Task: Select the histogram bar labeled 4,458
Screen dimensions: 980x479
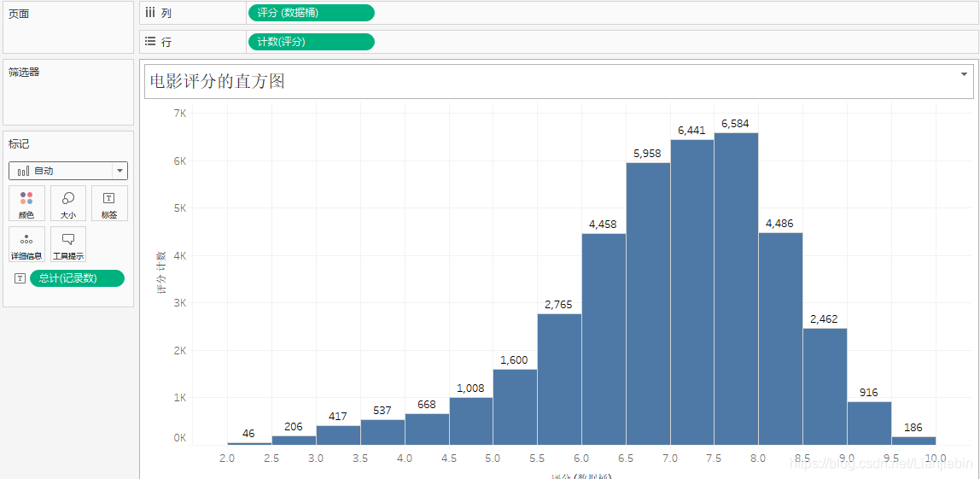Action: (604, 340)
